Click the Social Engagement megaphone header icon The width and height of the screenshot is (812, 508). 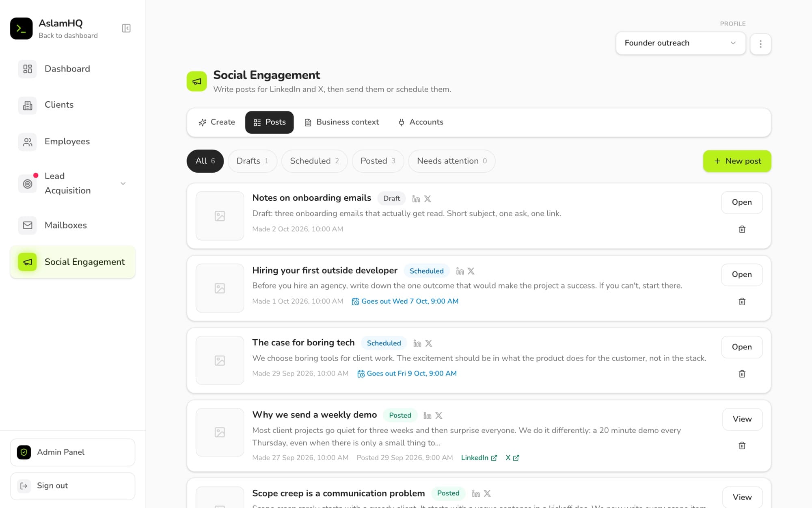tap(197, 82)
